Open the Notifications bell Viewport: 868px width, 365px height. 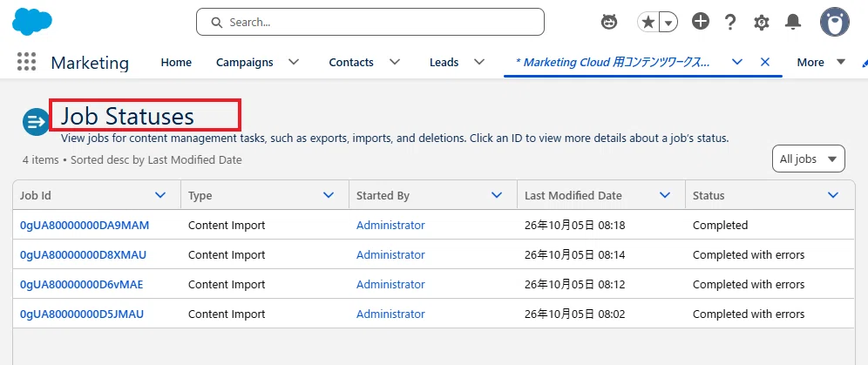pos(793,22)
